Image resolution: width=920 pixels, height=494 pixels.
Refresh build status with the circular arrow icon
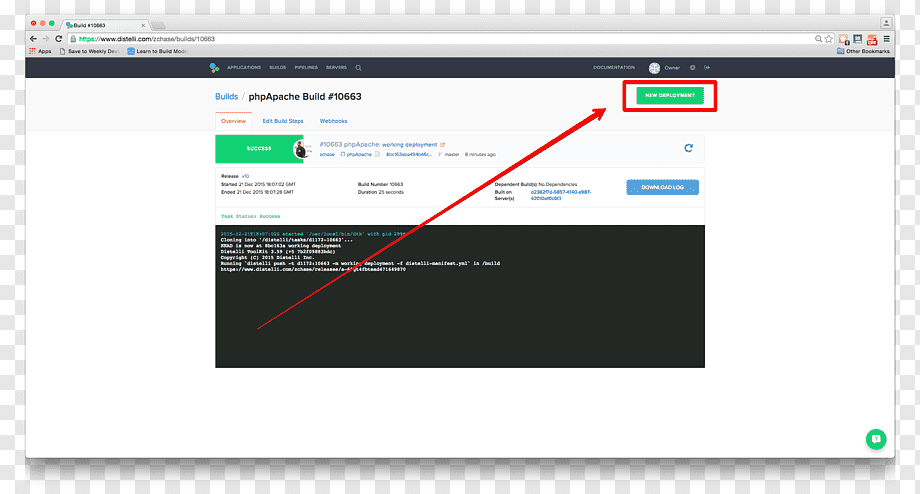tap(689, 148)
